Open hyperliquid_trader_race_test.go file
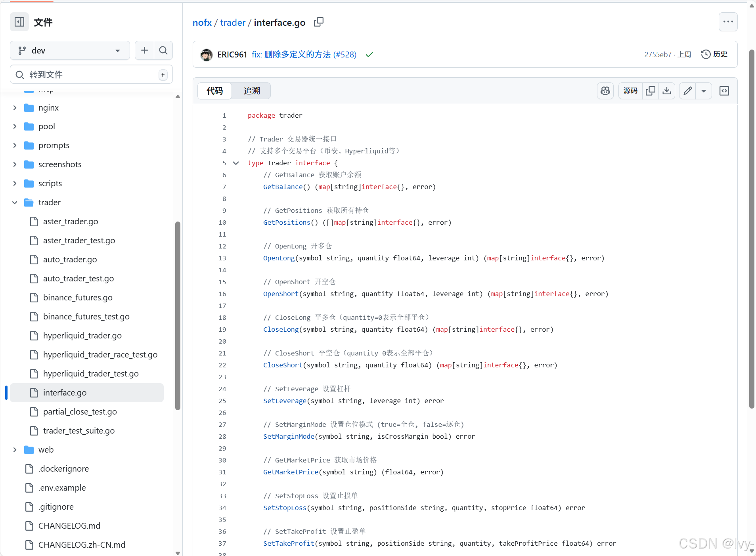Viewport: 756px width, 556px height. point(100,355)
